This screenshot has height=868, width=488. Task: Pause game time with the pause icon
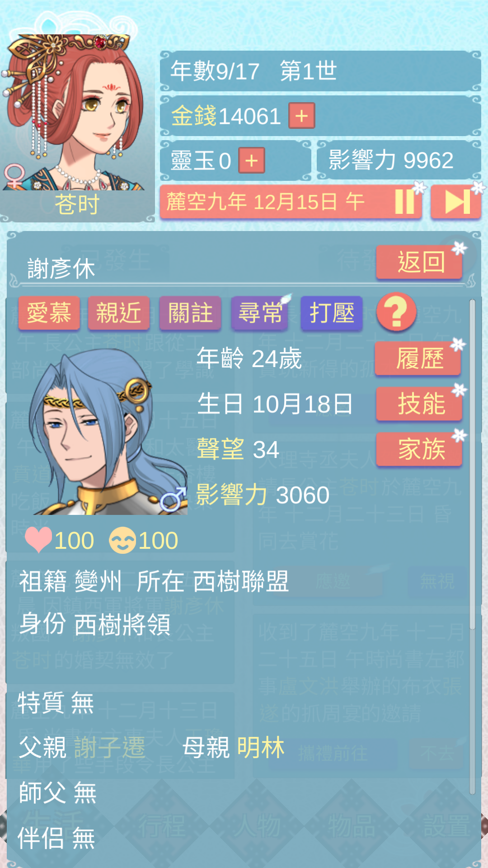pyautogui.click(x=404, y=202)
